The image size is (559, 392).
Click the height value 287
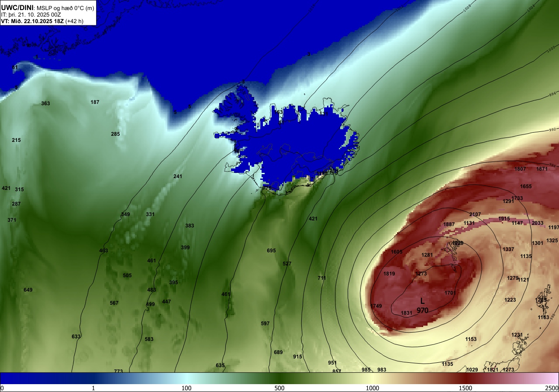tap(16, 204)
